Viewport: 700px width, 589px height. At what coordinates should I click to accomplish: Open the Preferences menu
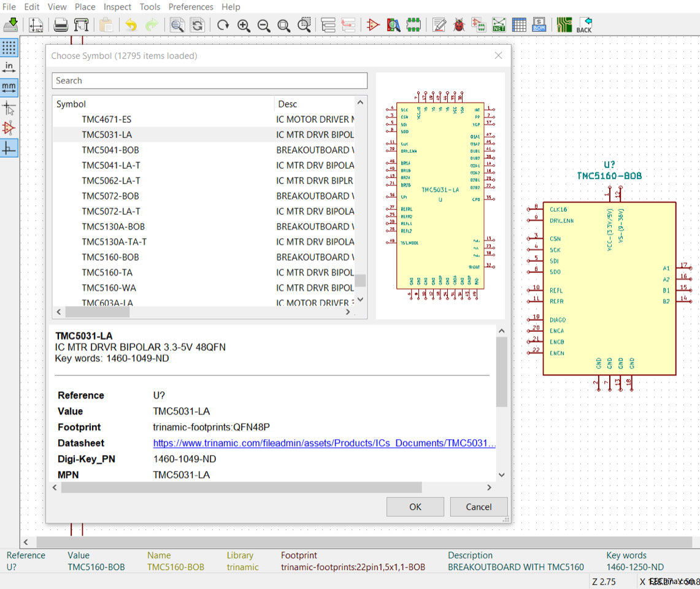point(190,7)
